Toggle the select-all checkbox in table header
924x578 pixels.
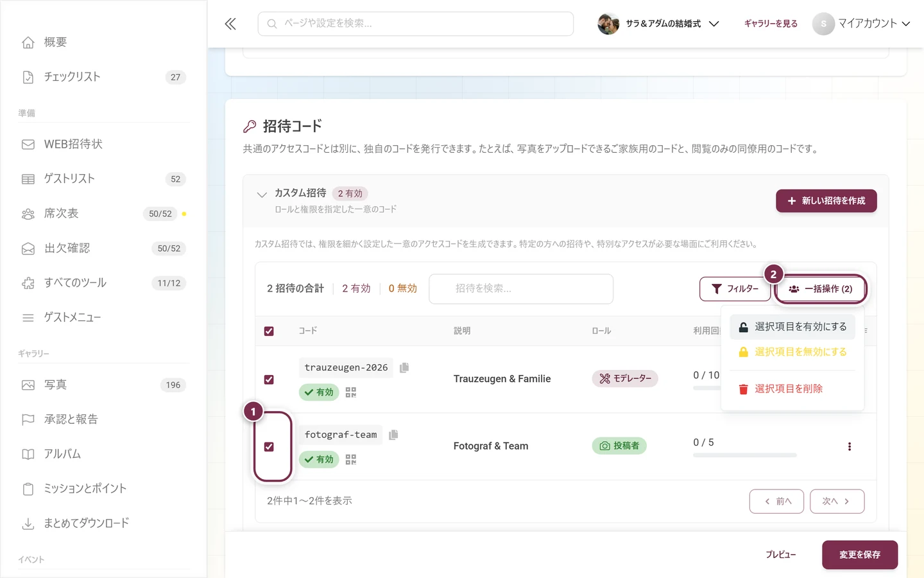[269, 331]
